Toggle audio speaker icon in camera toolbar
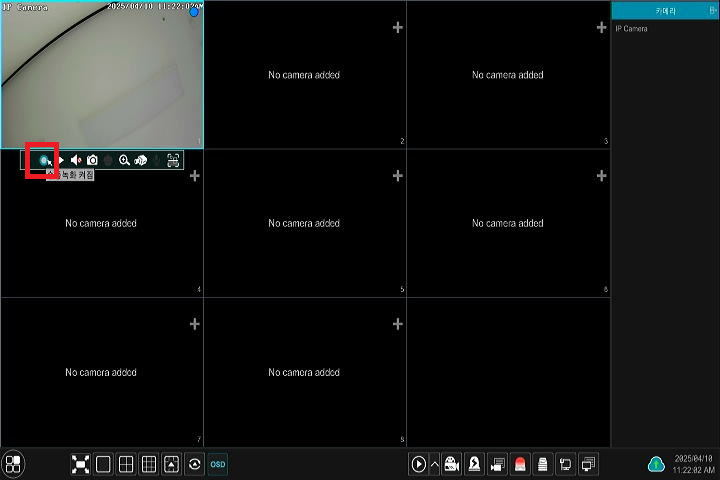The height and width of the screenshot is (480, 720). [76, 160]
